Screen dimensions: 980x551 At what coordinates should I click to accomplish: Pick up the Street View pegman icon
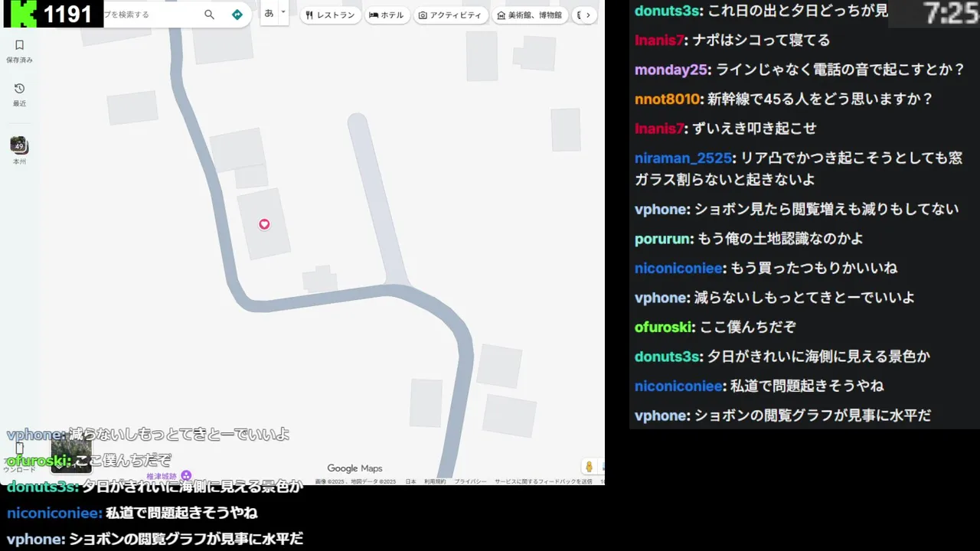pyautogui.click(x=589, y=467)
